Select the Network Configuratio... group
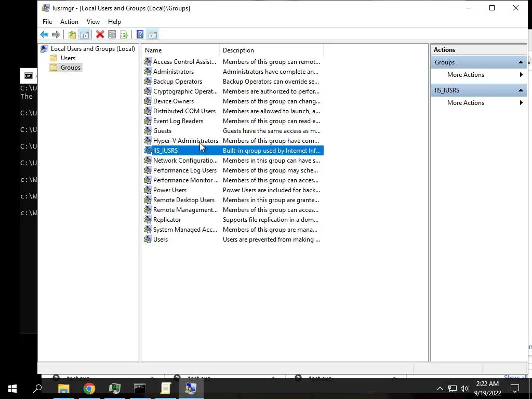 [x=185, y=160]
